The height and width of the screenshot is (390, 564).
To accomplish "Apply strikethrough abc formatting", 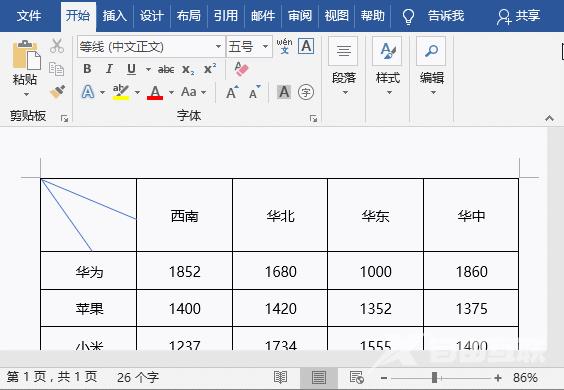I will click(166, 69).
